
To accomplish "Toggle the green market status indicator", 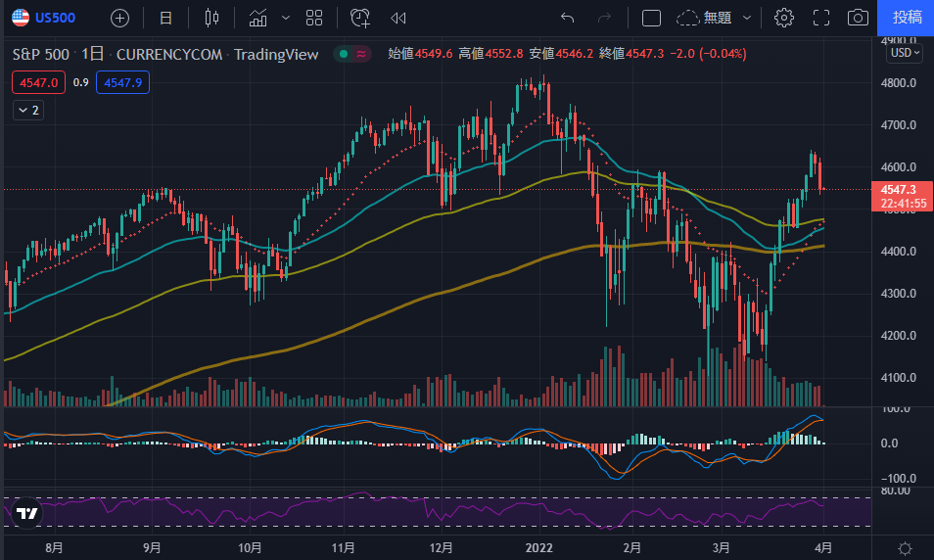I will pos(344,54).
